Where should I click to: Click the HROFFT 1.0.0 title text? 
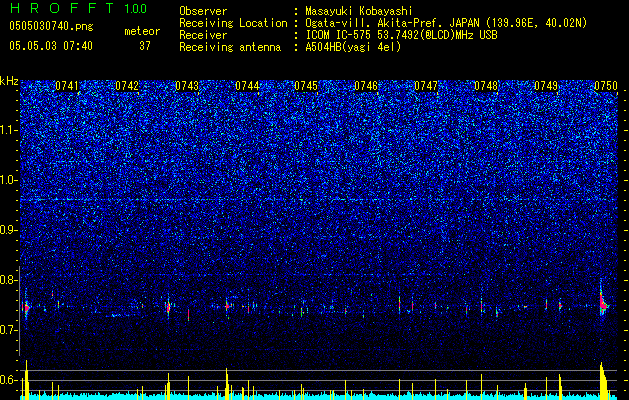pos(78,8)
